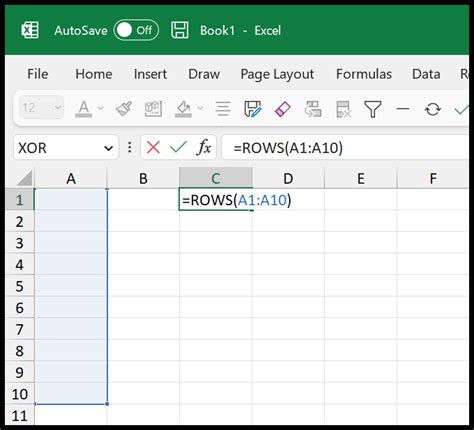Expand the font color arrow

coord(100,108)
